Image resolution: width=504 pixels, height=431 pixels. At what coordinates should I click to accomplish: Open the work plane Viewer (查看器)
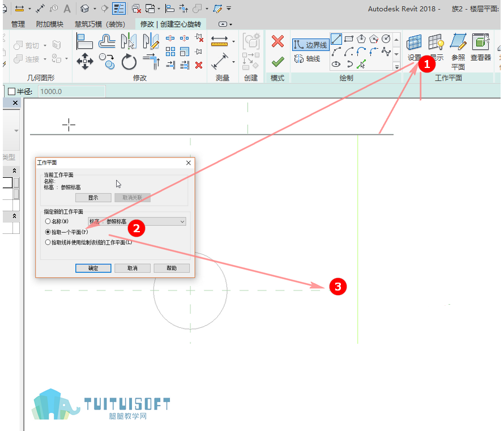click(x=481, y=47)
